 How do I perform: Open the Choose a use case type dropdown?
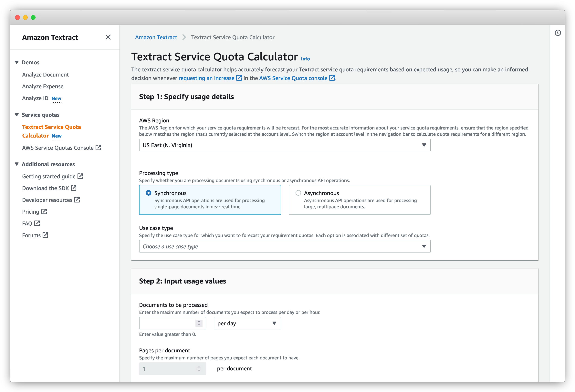[x=285, y=246]
